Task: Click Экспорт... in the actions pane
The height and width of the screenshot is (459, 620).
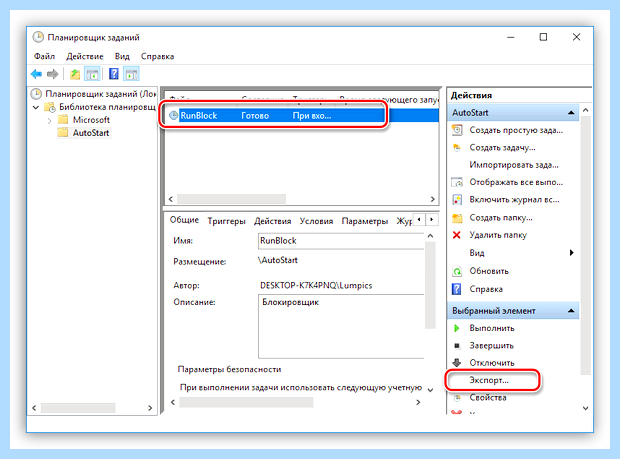Action: point(489,380)
